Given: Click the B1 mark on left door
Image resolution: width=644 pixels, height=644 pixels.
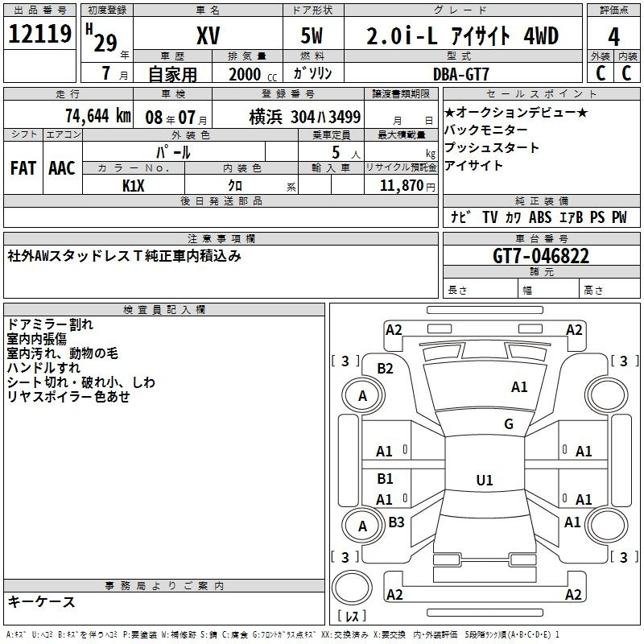Looking at the screenshot, I should click(385, 478).
